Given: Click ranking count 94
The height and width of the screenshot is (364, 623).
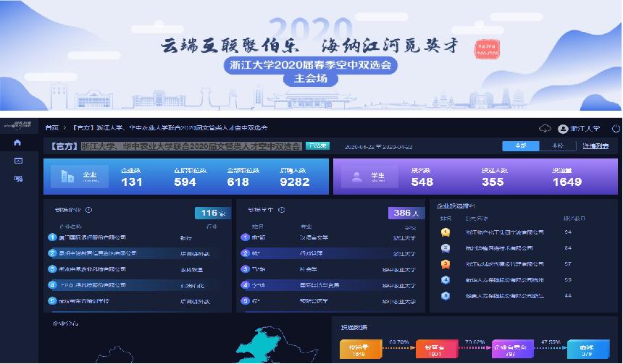Looking at the screenshot, I should [568, 232].
